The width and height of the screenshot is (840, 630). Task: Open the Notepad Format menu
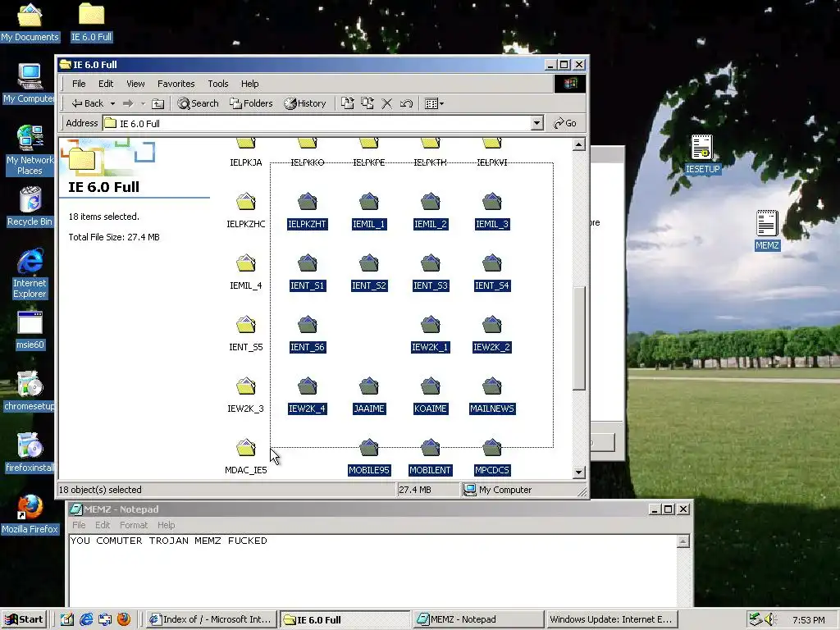point(134,525)
